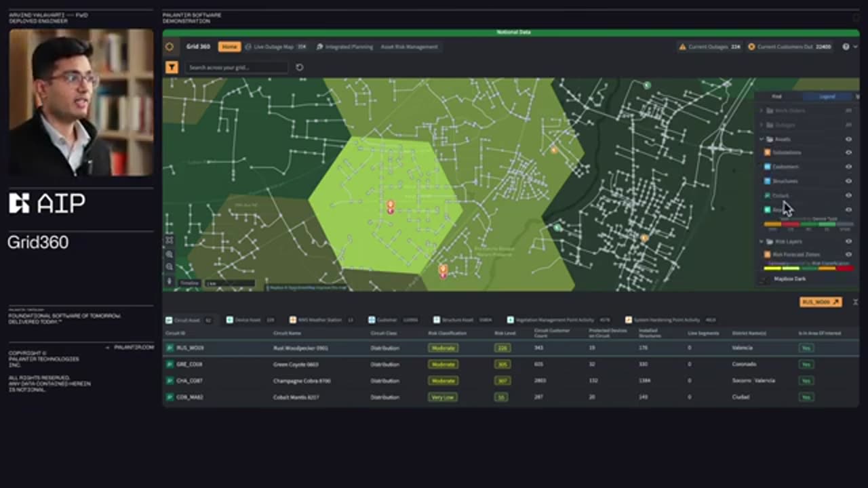The image size is (868, 488).
Task: Click Current Customers Out counter
Action: pos(790,47)
